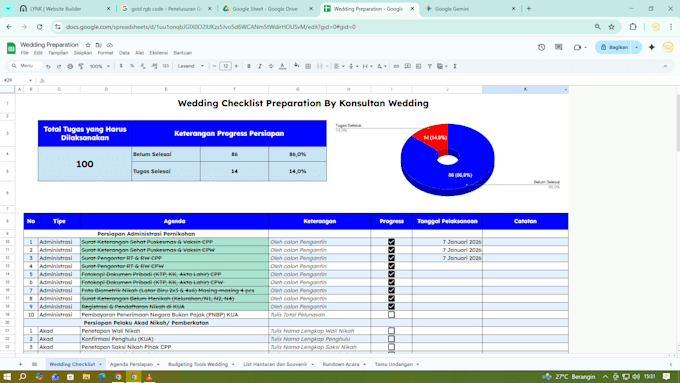Increase decimal places

coord(154,66)
